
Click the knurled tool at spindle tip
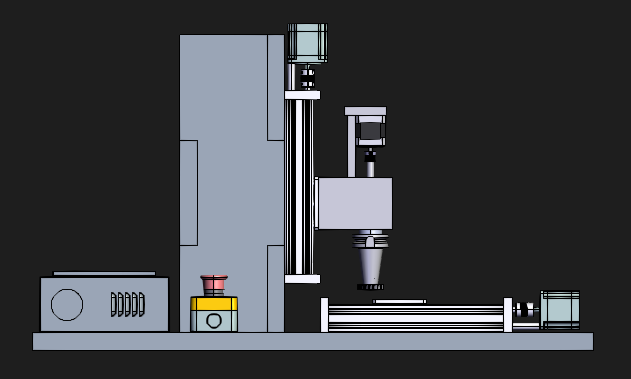point(370,287)
